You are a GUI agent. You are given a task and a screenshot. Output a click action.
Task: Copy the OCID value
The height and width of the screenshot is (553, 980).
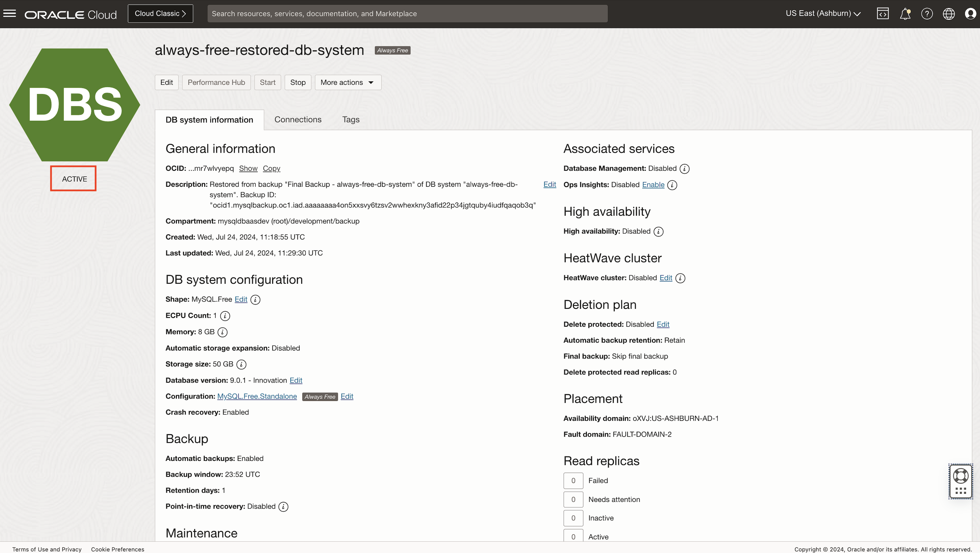point(271,168)
